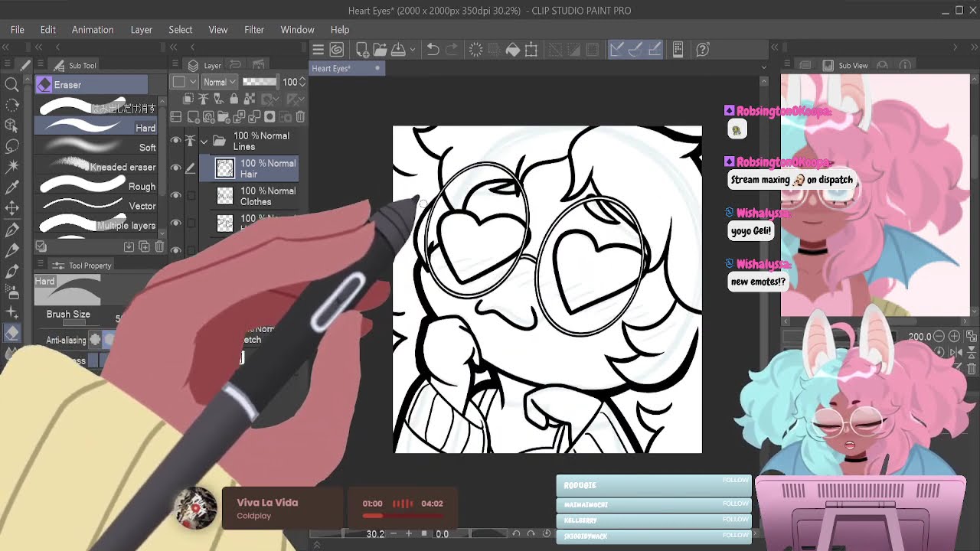Screen dimensions: 980x551
Task: Open the smartphone connection icon
Action: (678, 50)
